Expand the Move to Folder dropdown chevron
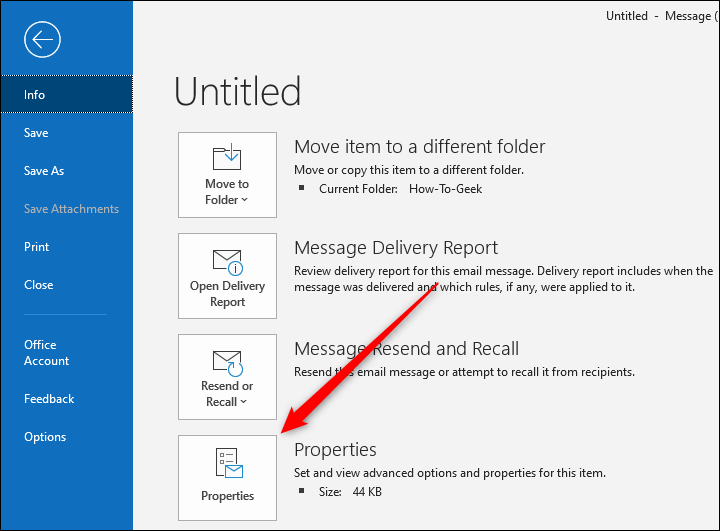The height and width of the screenshot is (531, 720). pyautogui.click(x=244, y=201)
